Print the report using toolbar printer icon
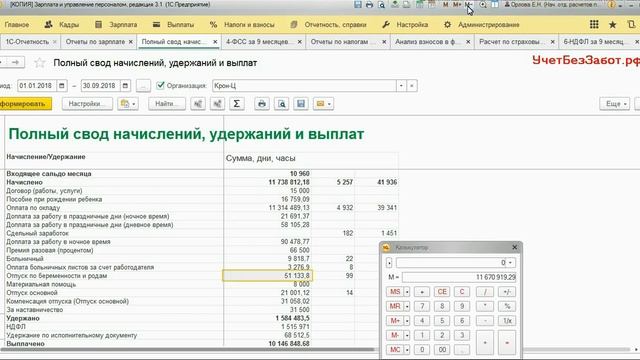The height and width of the screenshot is (360, 640). pos(262,104)
